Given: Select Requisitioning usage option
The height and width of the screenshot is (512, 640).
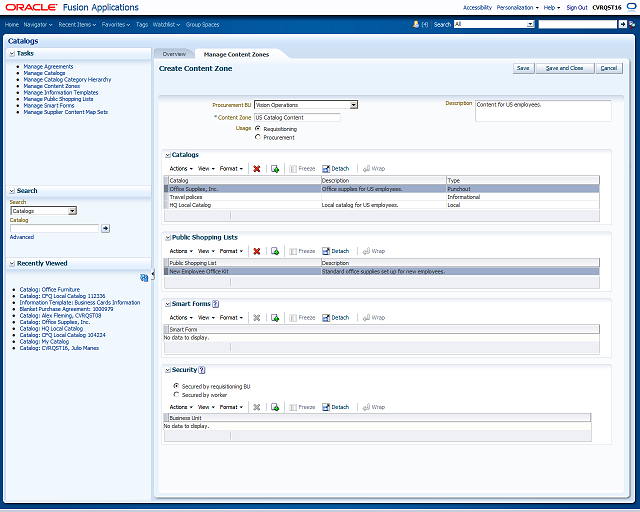Looking at the screenshot, I should click(258, 128).
